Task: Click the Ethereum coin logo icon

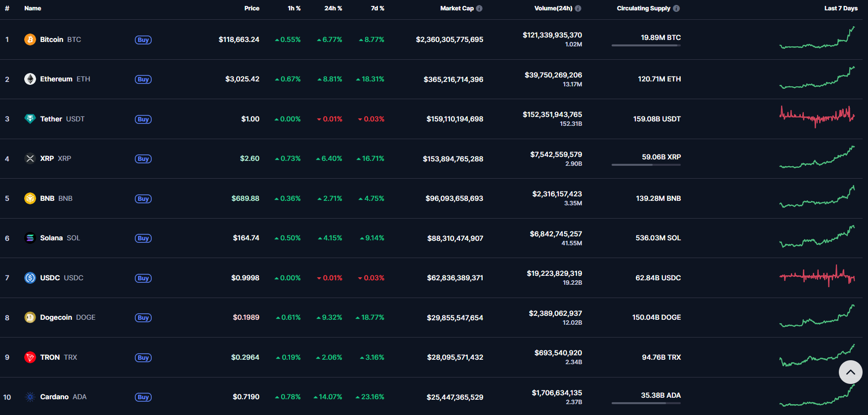Action: pos(30,79)
